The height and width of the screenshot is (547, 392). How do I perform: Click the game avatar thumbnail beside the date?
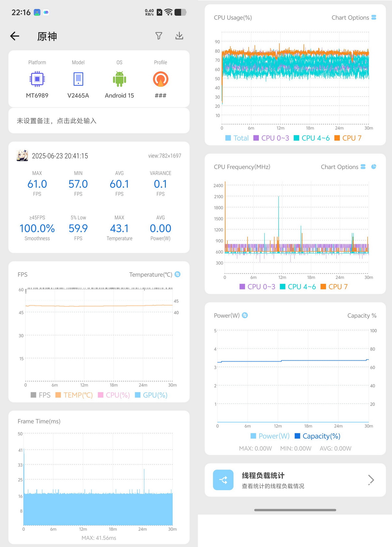tap(22, 155)
